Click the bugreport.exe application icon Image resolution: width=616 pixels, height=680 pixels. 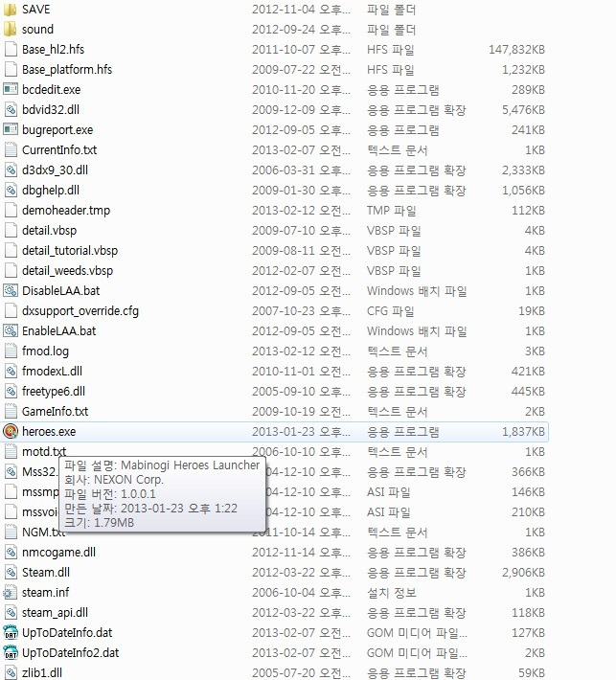pos(11,129)
